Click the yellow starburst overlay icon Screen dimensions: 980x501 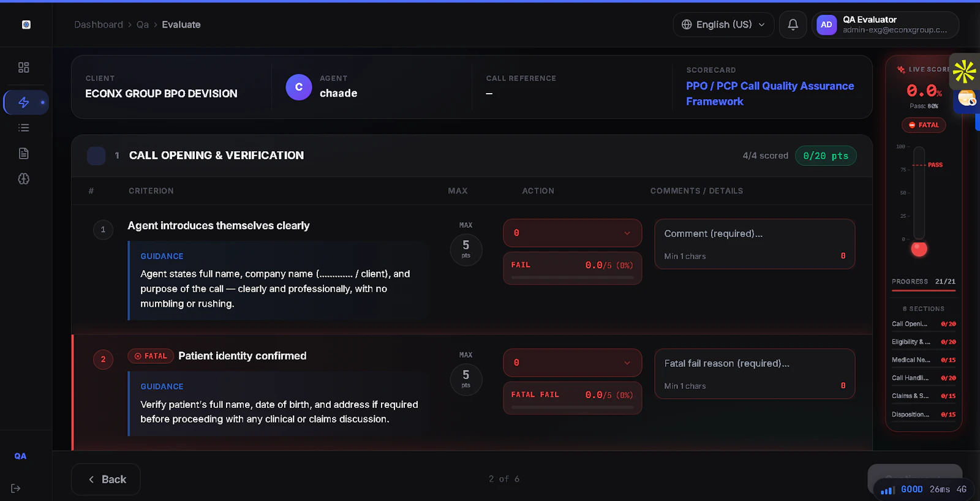pyautogui.click(x=964, y=71)
